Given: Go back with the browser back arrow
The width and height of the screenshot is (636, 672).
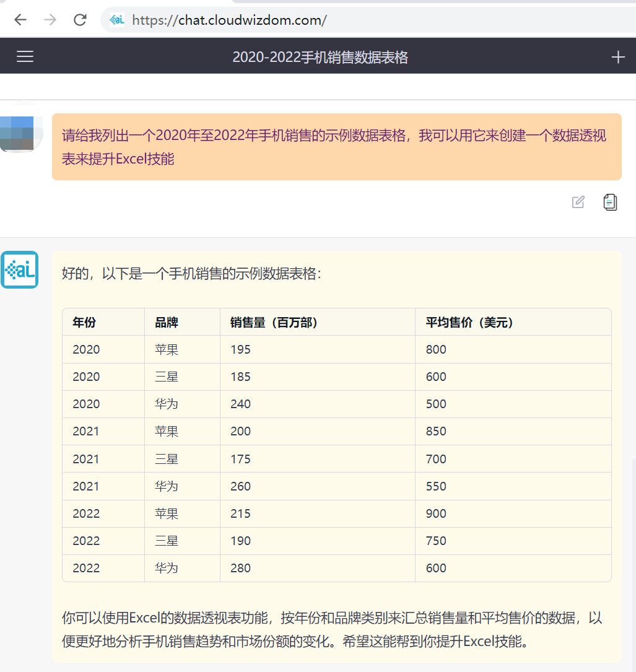Looking at the screenshot, I should coord(20,20).
